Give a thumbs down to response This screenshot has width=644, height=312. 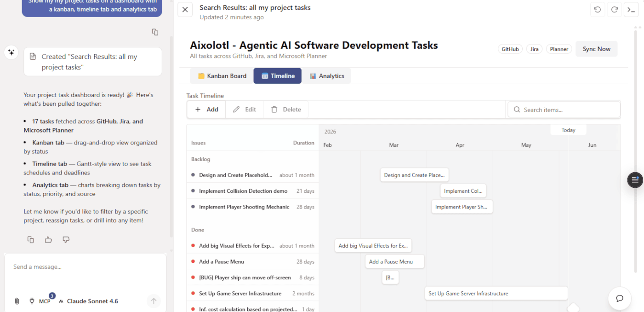tap(66, 239)
